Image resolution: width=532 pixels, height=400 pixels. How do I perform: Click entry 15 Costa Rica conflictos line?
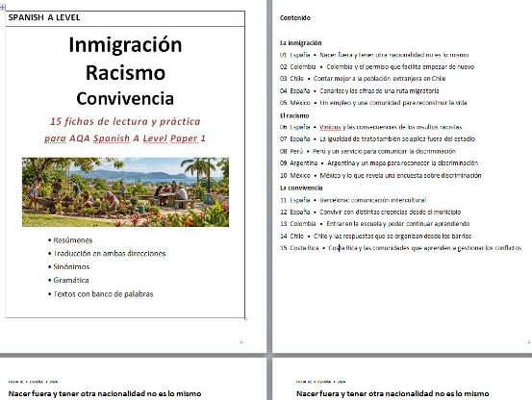(400, 248)
